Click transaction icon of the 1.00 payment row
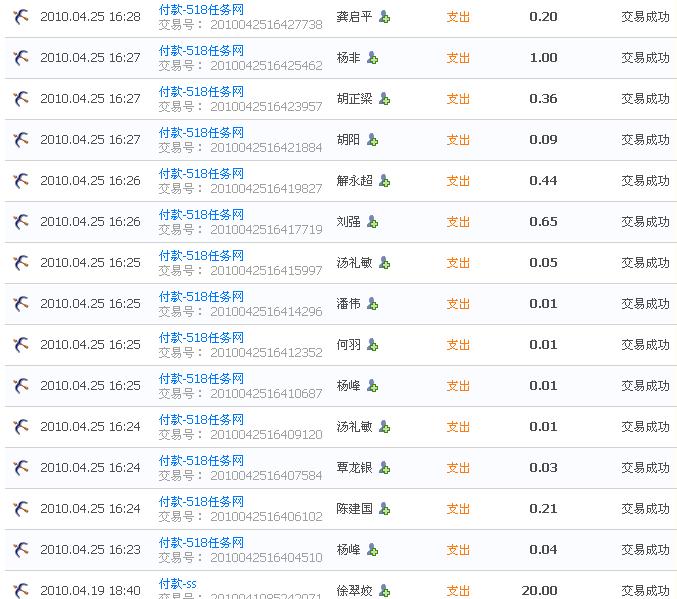The height and width of the screenshot is (599, 677). [20, 58]
